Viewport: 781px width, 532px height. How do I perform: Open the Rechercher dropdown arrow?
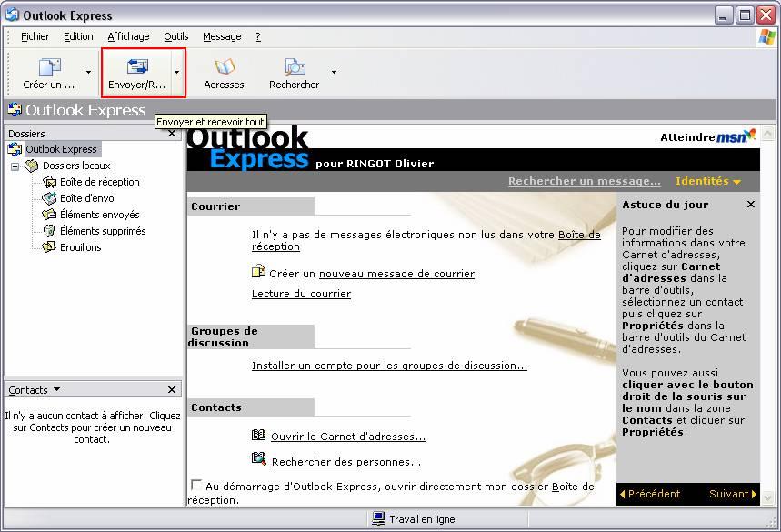pos(334,72)
